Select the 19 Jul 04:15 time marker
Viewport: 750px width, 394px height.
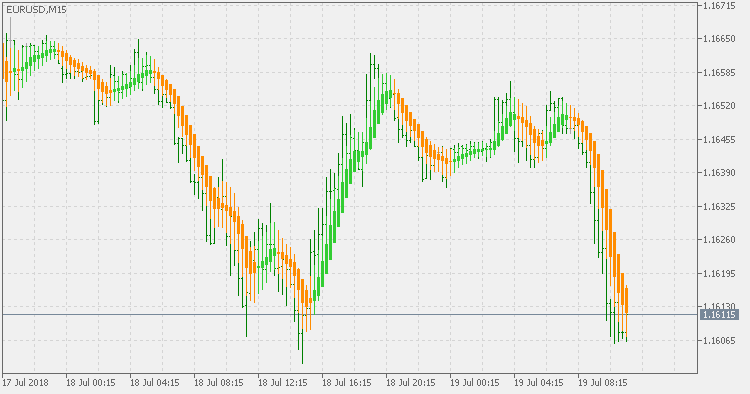[x=539, y=383]
